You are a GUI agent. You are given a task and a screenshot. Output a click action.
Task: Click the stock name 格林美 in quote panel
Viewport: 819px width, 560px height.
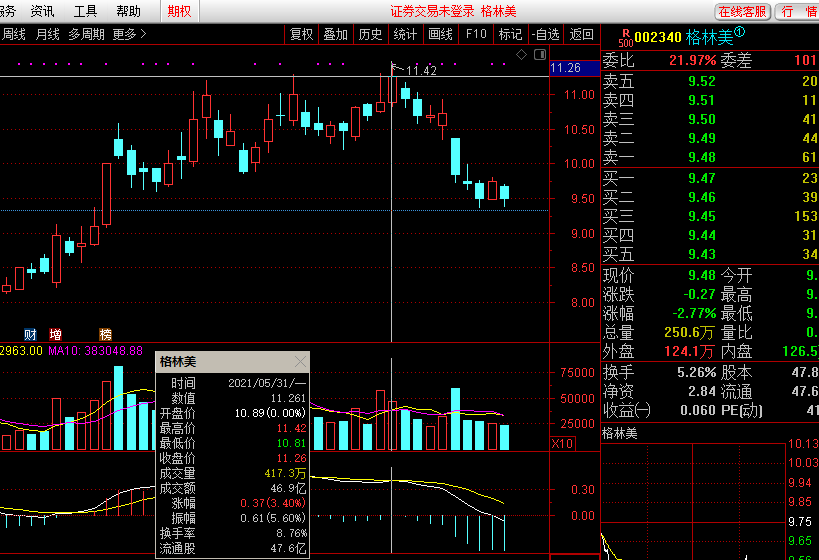click(x=709, y=38)
